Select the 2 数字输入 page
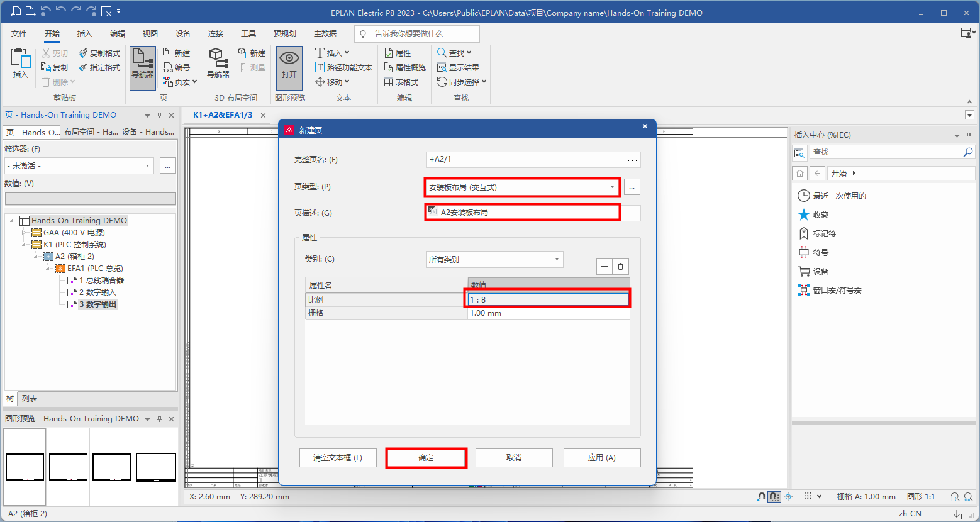 [x=97, y=292]
